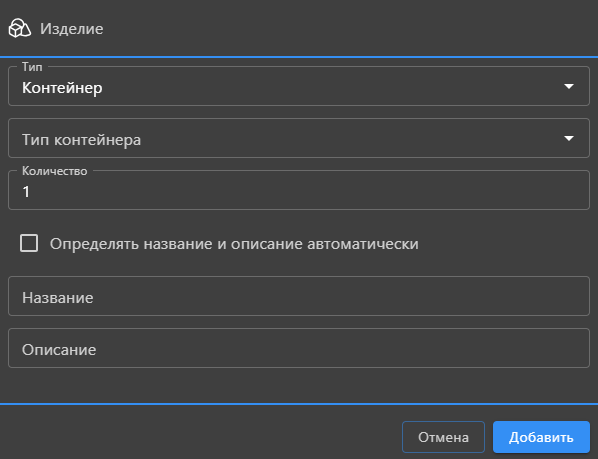The width and height of the screenshot is (598, 459).
Task: Confirm with the Добавить button
Action: pyautogui.click(x=541, y=437)
